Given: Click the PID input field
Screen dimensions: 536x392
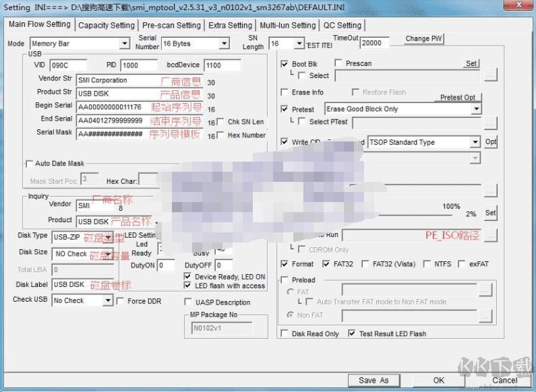Looking at the screenshot, I should click(x=139, y=65).
